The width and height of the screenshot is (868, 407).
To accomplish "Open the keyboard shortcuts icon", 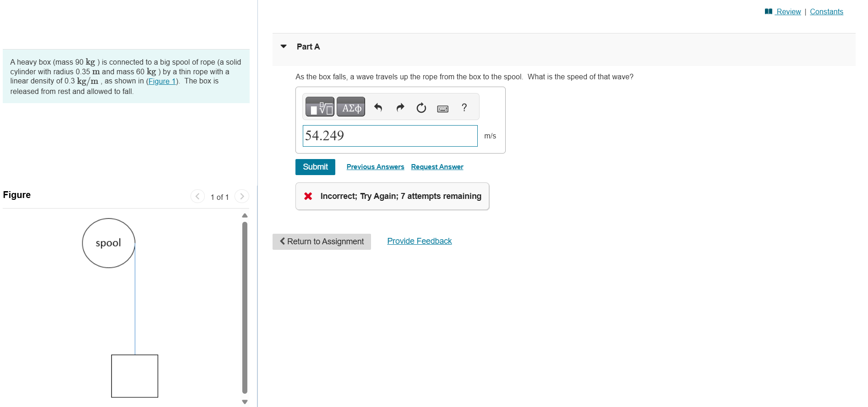I will [x=443, y=109].
